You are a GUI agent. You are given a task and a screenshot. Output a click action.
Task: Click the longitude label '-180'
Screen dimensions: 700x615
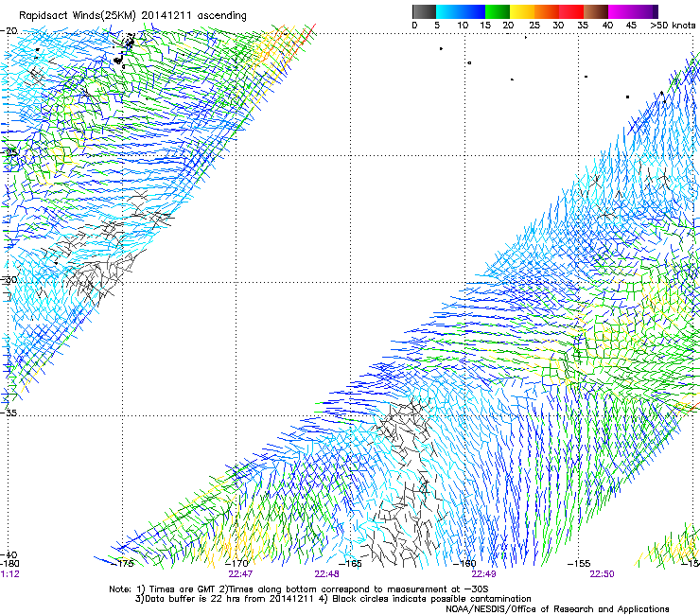(x=9, y=564)
